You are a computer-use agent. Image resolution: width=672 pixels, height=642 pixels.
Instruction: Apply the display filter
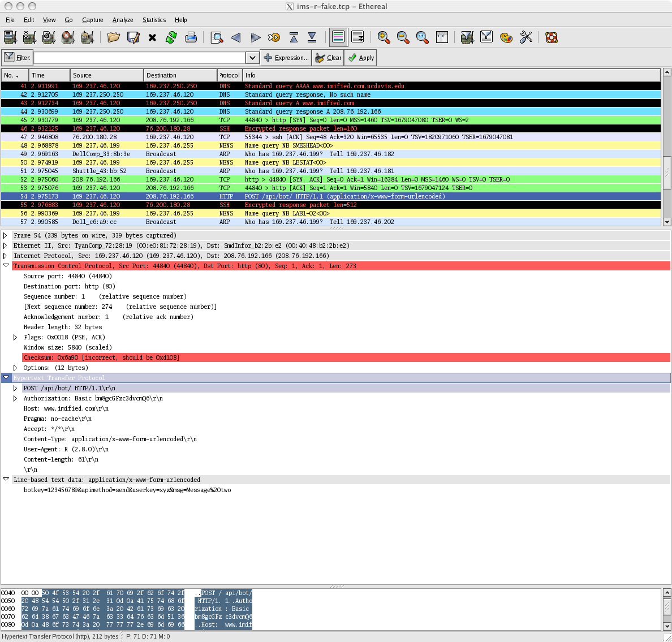(361, 58)
